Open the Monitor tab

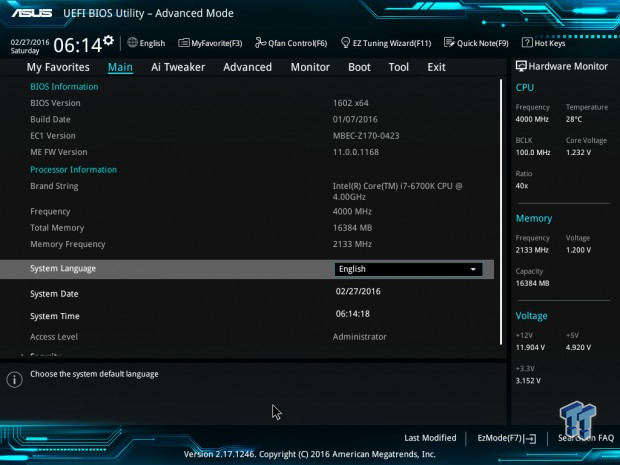tap(310, 67)
